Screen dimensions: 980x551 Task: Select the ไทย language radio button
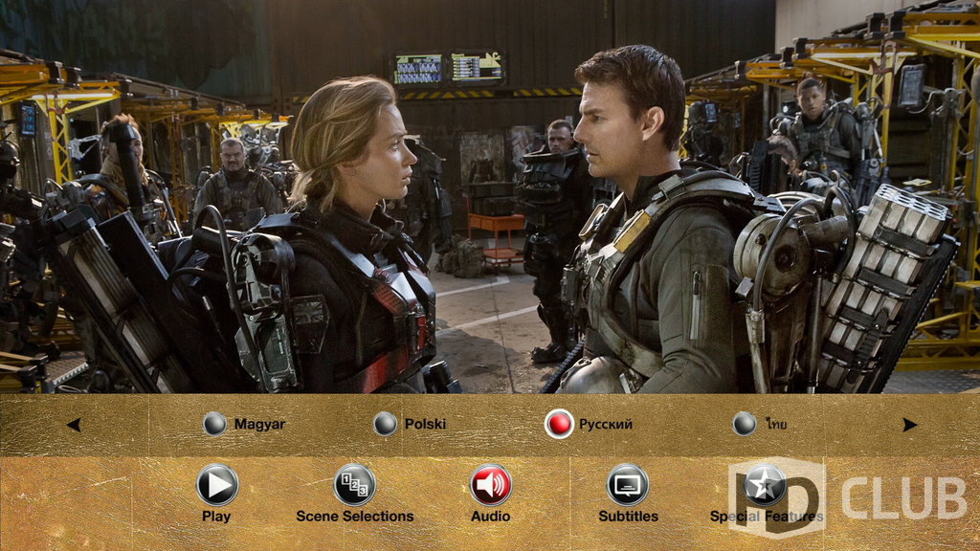pos(745,424)
